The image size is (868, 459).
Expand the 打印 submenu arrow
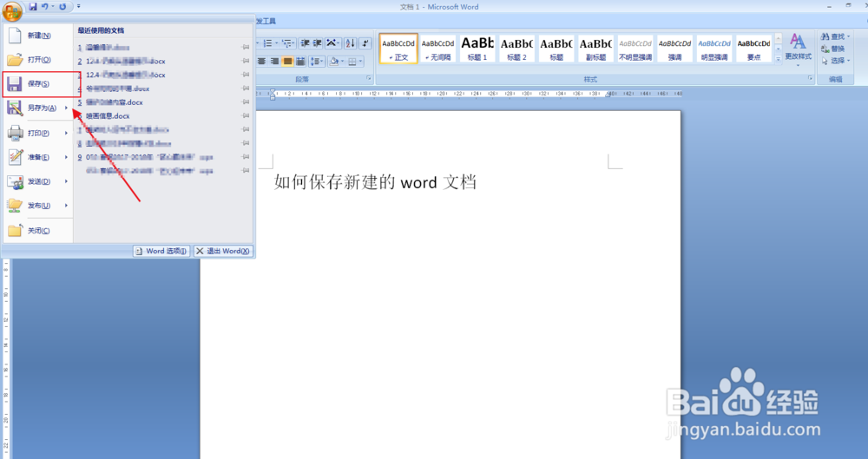click(x=67, y=134)
